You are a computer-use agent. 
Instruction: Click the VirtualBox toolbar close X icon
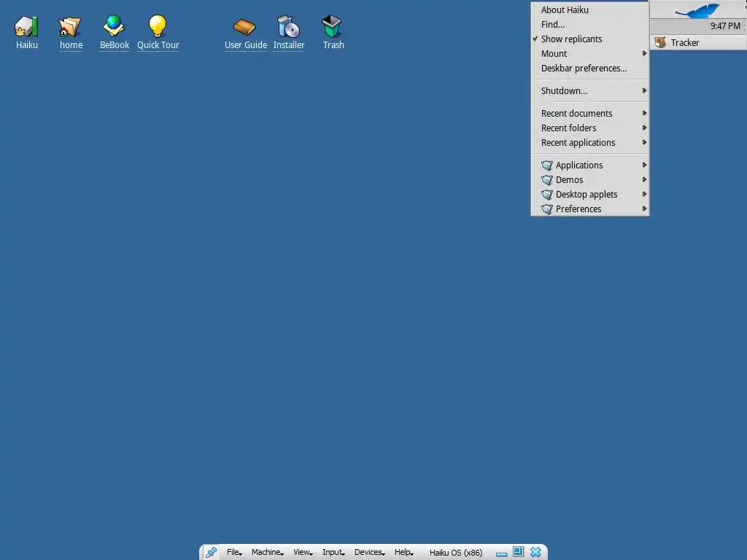coord(535,552)
